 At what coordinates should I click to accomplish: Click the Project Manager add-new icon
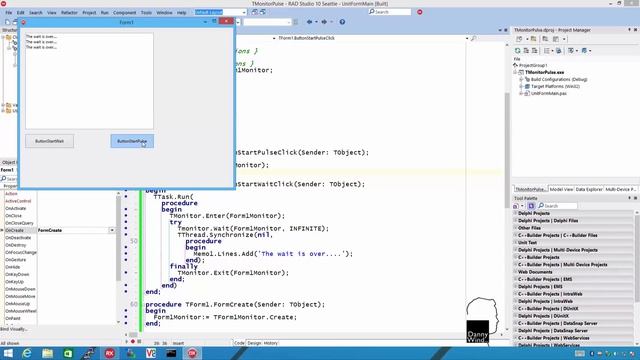pos(519,39)
